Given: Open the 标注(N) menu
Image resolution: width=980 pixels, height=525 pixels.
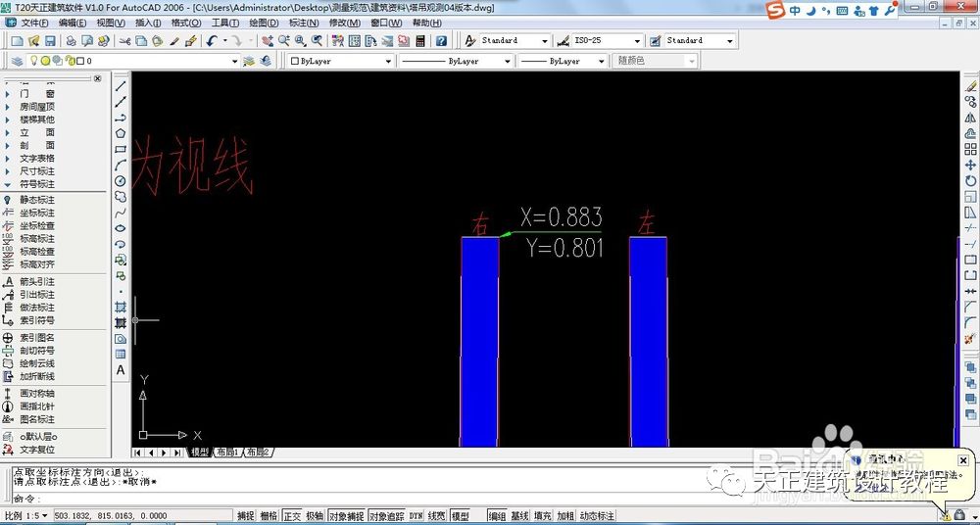Looking at the screenshot, I should [x=304, y=24].
